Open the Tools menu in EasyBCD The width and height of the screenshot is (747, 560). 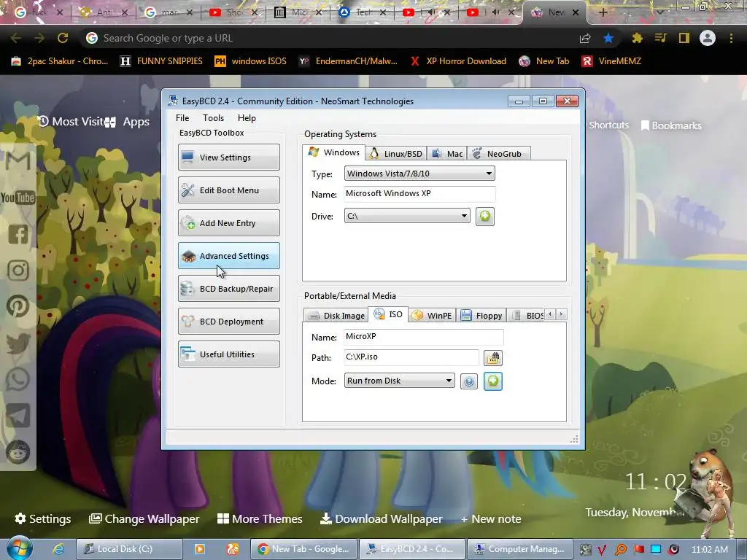click(213, 118)
